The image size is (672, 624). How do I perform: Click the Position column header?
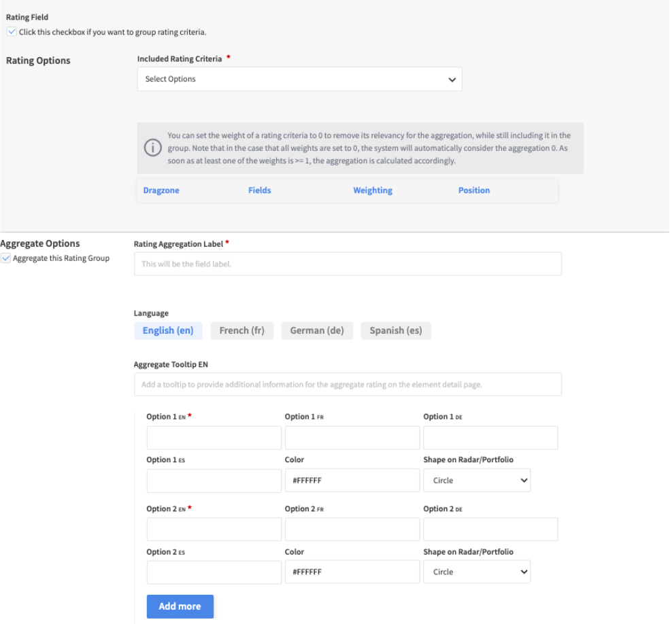[474, 190]
